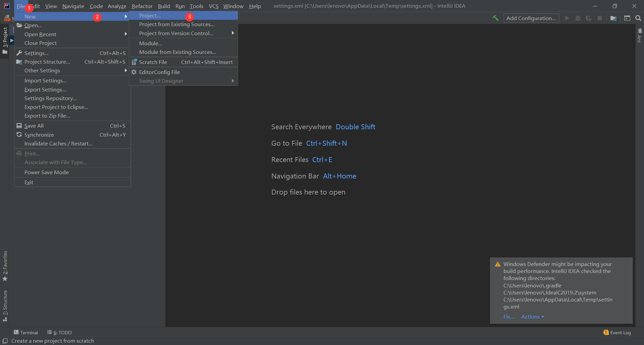
Task: Click Save All with the disk icon
Action: point(72,126)
